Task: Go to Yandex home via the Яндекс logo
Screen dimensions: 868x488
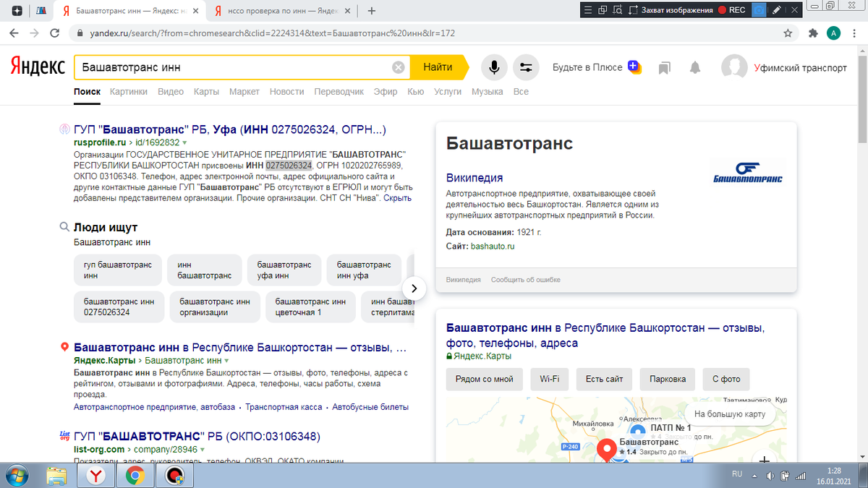Action: [37, 67]
